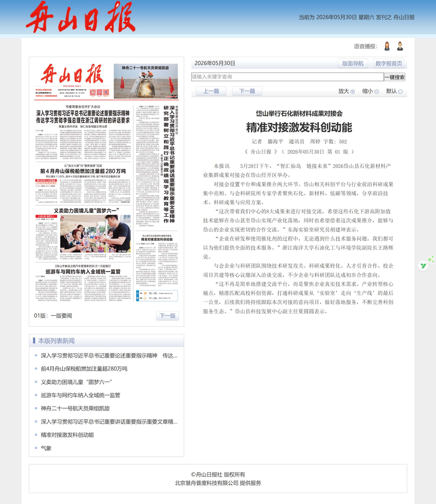
Task: Click 北京慧舟普度科技有限公司 提供服务 footer text
Action: point(218,483)
